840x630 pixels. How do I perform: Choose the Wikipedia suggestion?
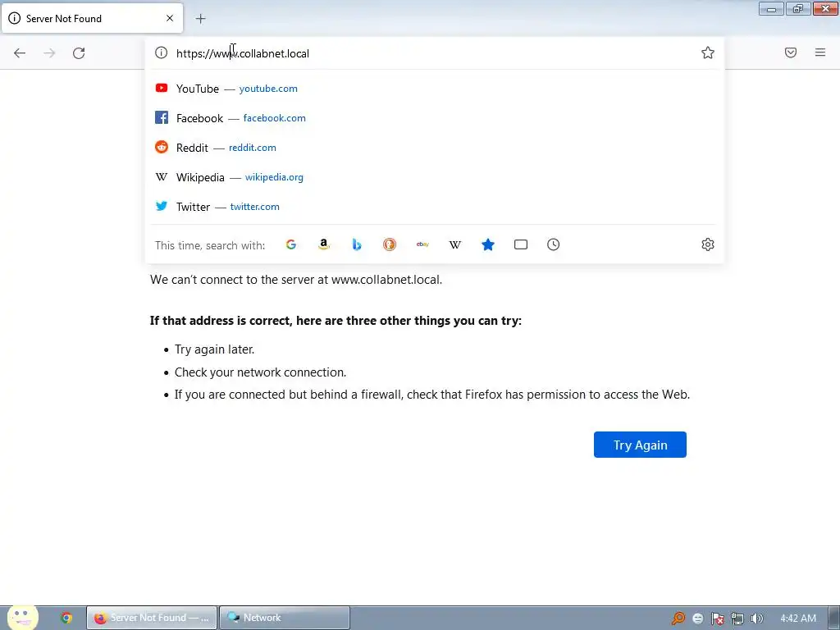pyautogui.click(x=435, y=177)
